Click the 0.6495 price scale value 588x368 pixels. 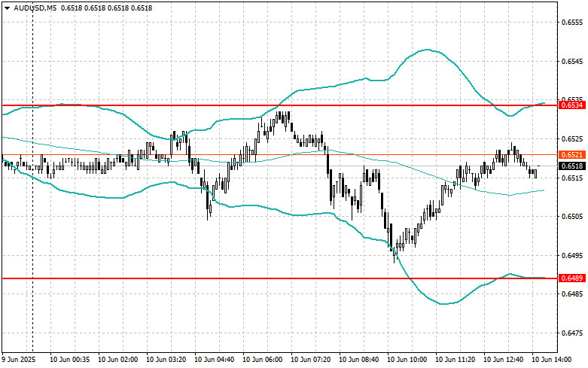[572, 256]
